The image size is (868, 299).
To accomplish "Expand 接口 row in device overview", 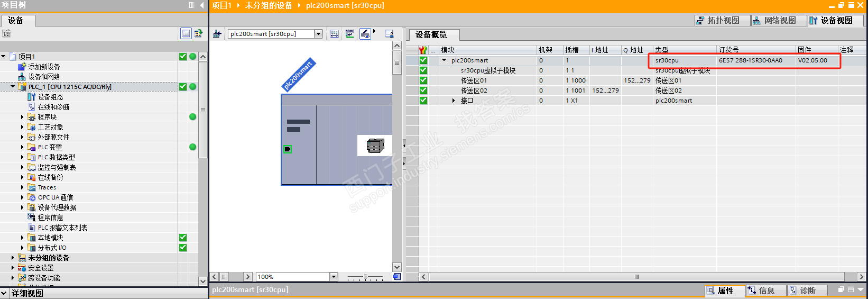I will [x=454, y=101].
